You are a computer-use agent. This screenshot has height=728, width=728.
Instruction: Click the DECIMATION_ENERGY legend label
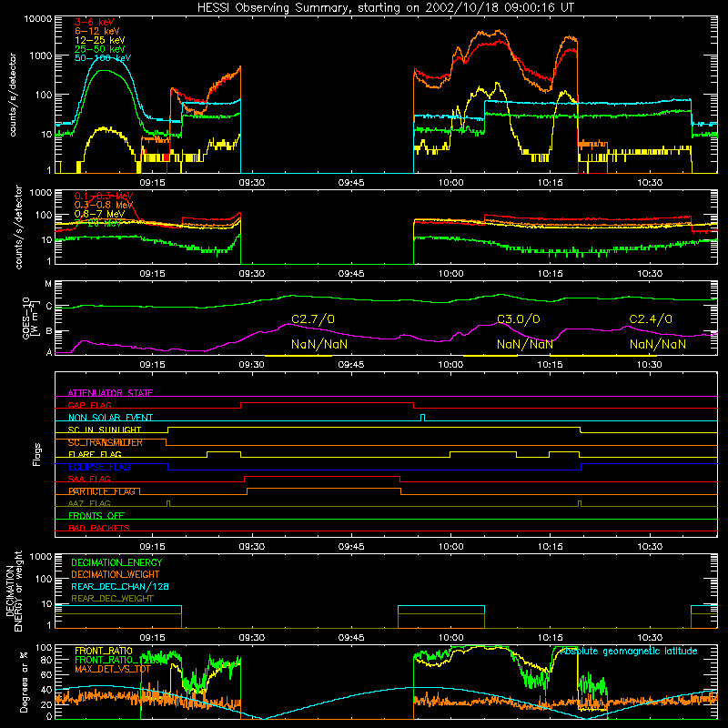[117, 562]
